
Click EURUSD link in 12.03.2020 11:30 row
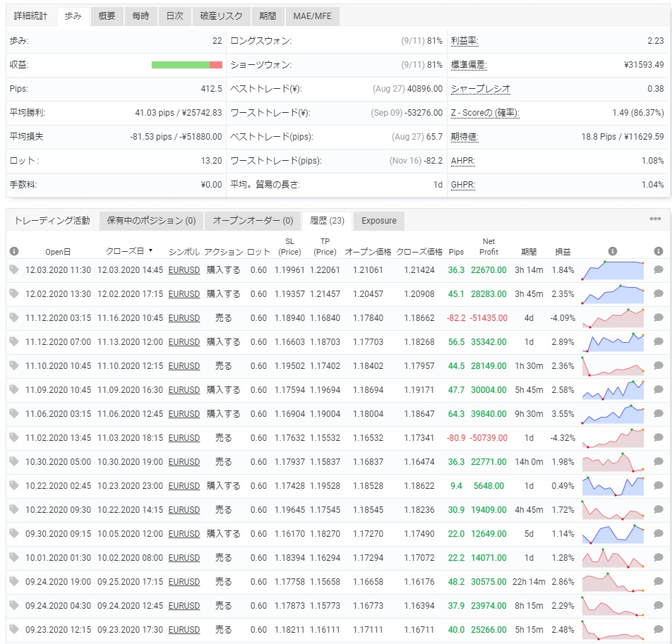point(184,270)
